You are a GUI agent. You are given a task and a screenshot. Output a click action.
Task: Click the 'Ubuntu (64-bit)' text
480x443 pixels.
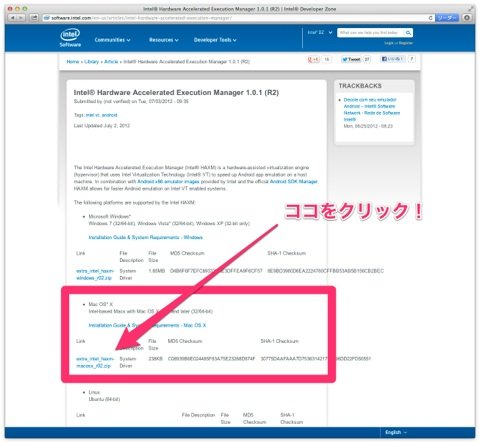104,399
